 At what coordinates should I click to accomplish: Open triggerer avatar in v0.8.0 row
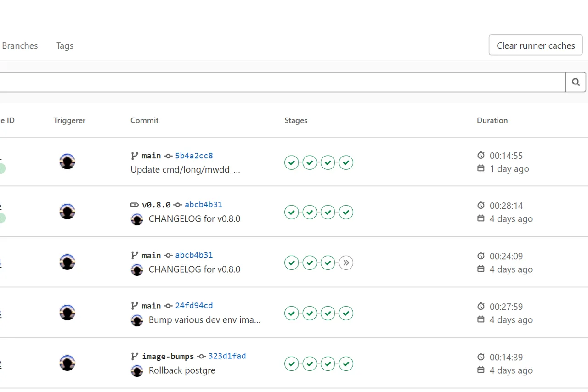68,212
